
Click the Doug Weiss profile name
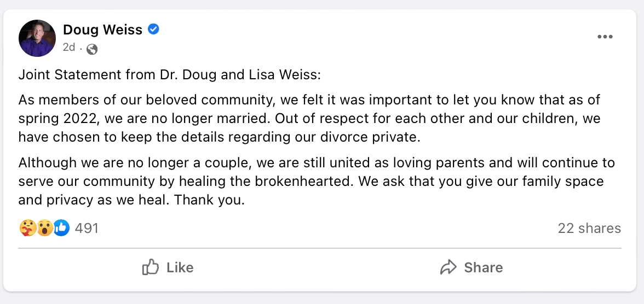(103, 30)
